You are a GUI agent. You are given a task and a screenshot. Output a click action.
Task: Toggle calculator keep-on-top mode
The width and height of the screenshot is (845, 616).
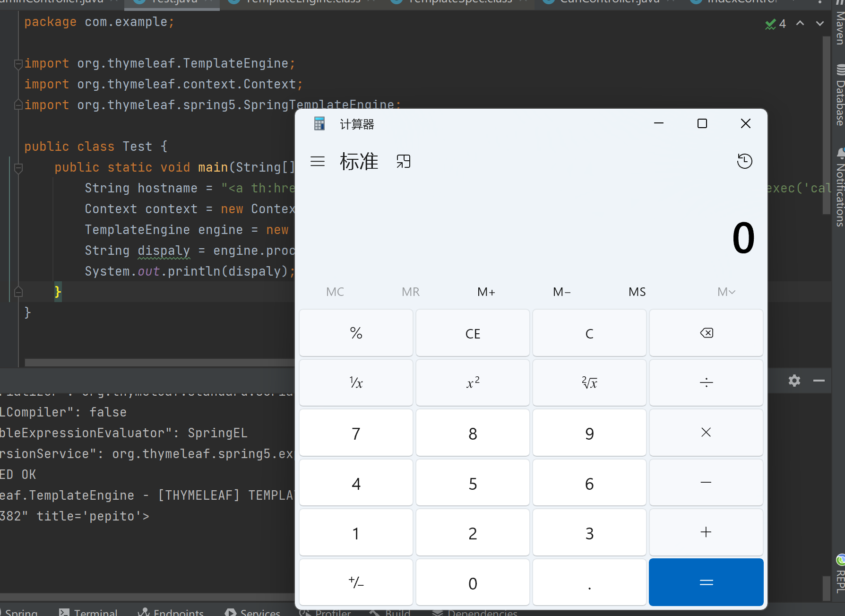click(403, 162)
